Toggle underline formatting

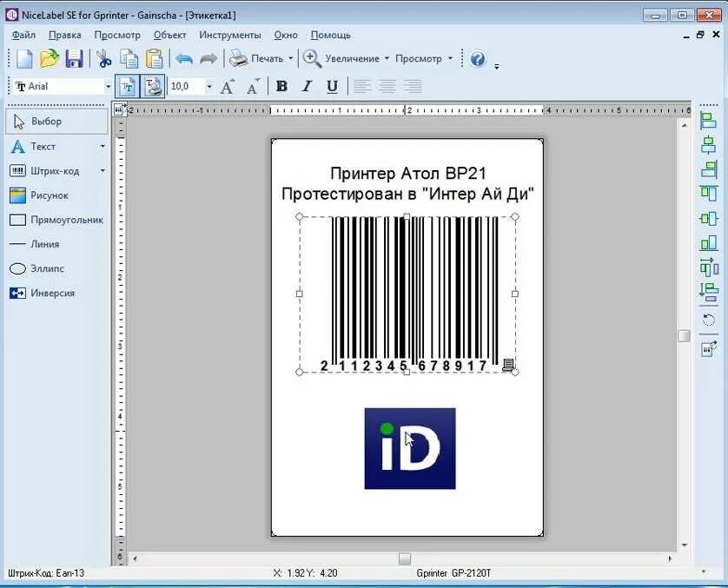[x=332, y=86]
